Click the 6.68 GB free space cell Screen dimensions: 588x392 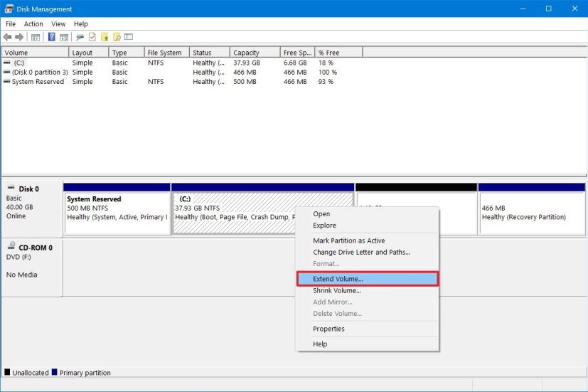295,63
